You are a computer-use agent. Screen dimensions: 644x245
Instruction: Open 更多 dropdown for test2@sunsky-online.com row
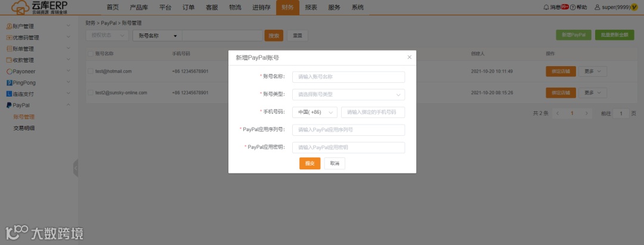coord(592,93)
